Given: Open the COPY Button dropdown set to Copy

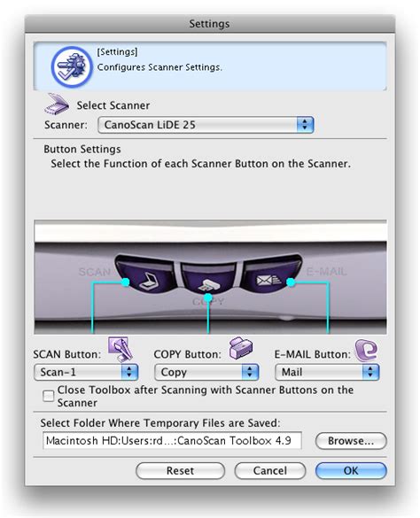Looking at the screenshot, I should pyautogui.click(x=206, y=372).
